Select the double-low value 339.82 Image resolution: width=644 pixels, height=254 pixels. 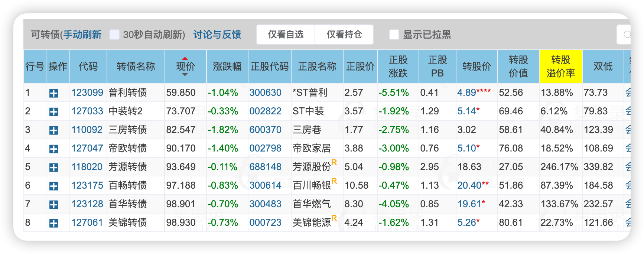pos(598,167)
